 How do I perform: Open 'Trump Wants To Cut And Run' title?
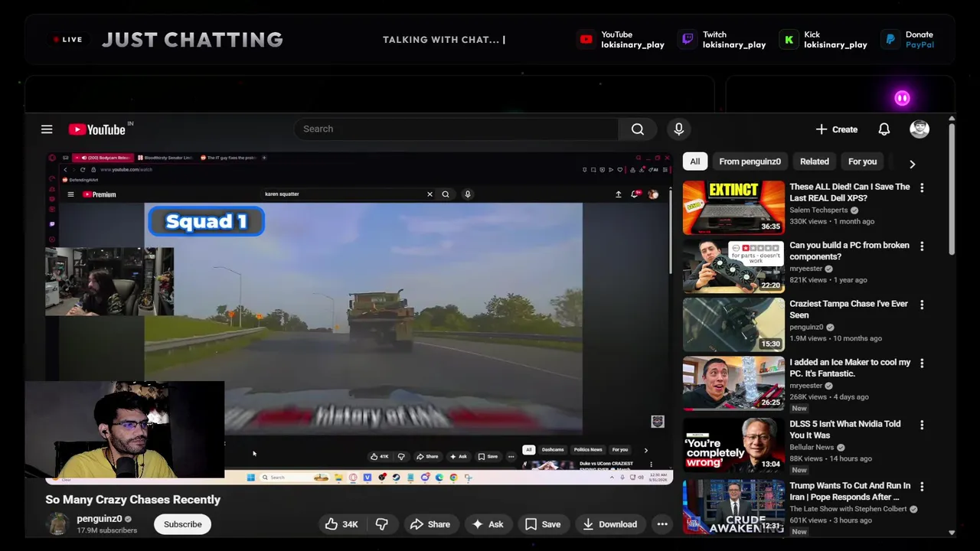tap(850, 491)
